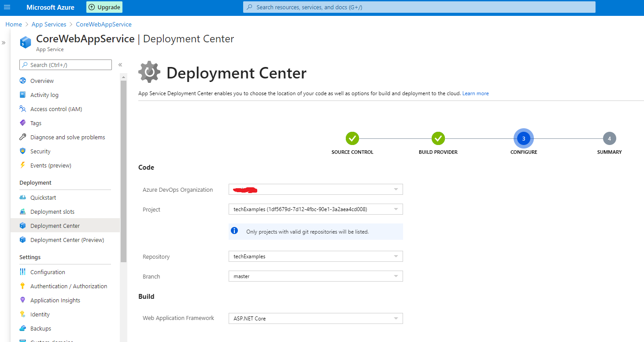Screen dimensions: 644x342
Task: Go to Build Provider step checkmark
Action: [438, 138]
